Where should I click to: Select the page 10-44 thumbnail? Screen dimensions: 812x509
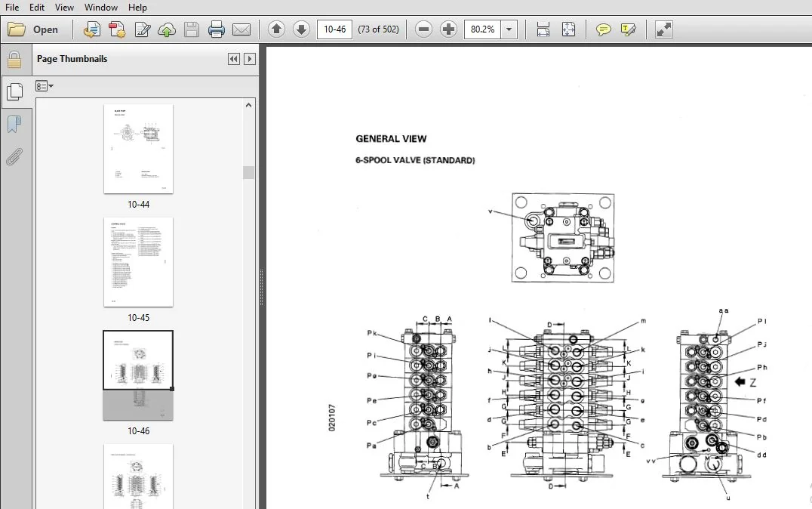(138, 150)
